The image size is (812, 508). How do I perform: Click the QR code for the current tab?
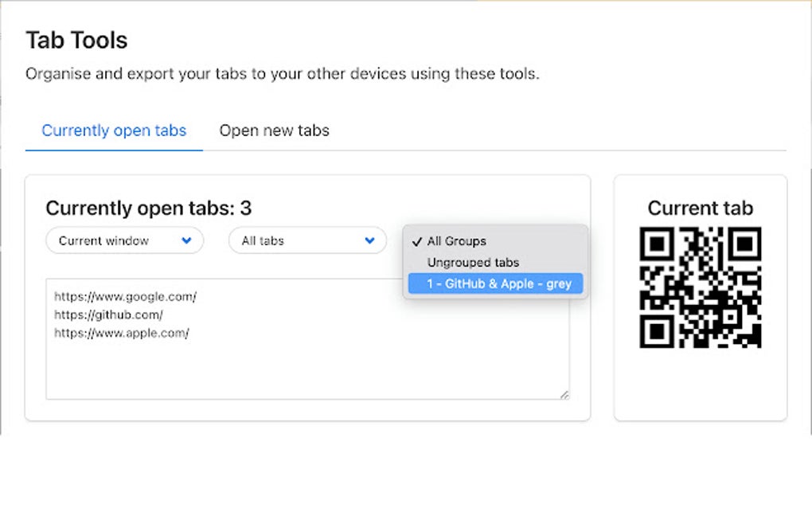pyautogui.click(x=701, y=289)
